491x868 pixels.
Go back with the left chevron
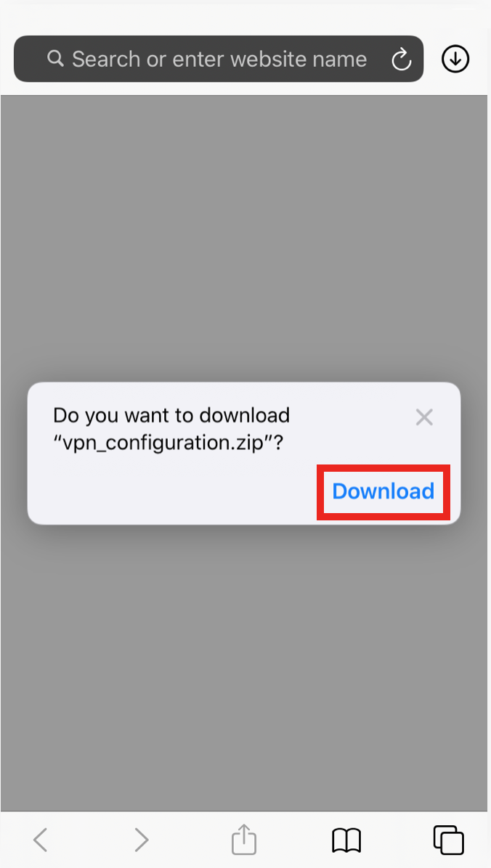point(40,840)
